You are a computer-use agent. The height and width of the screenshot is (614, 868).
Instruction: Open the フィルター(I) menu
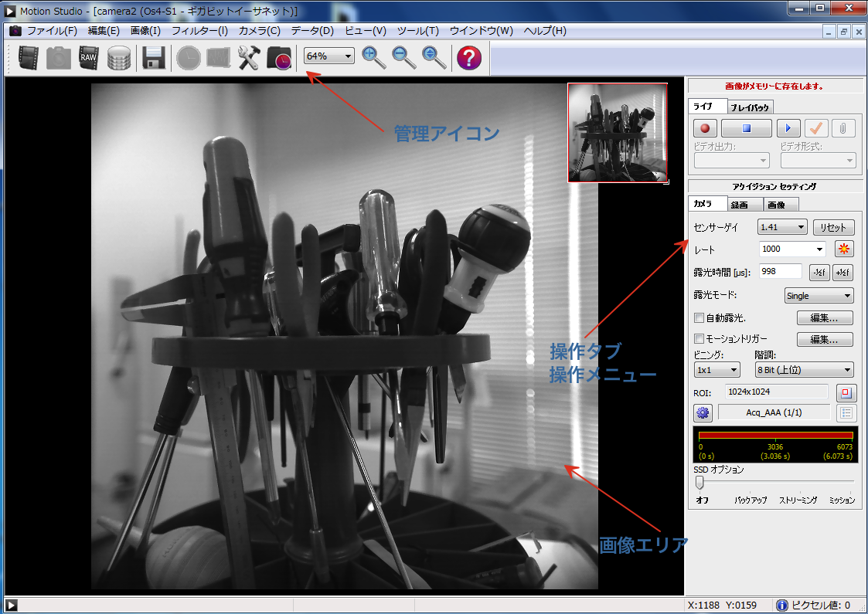click(200, 31)
